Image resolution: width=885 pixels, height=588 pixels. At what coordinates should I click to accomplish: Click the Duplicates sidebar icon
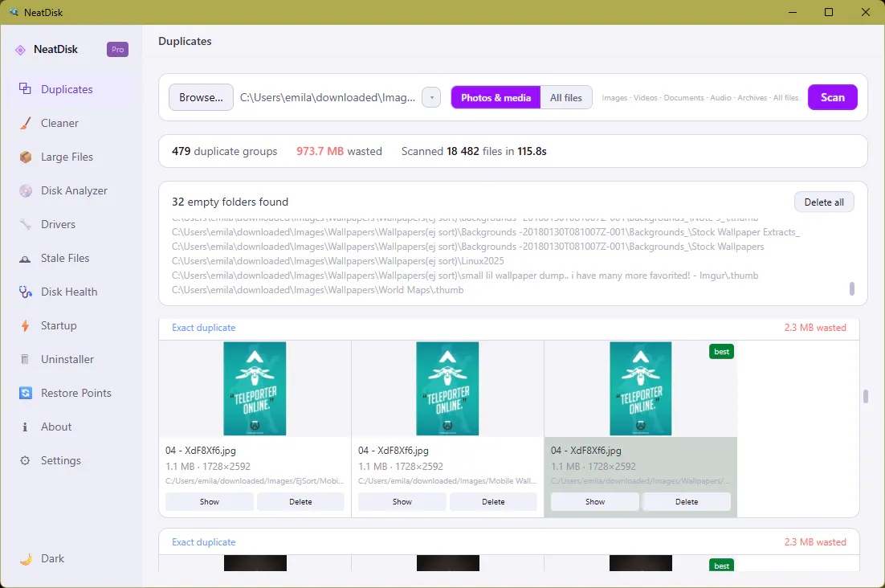point(25,88)
